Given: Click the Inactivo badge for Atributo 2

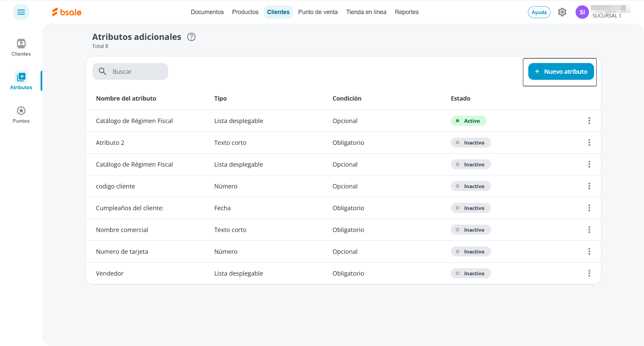Looking at the screenshot, I should pyautogui.click(x=471, y=142).
